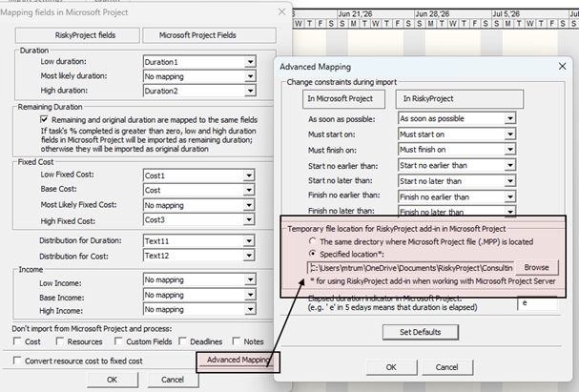Screen dimensions: 579x392
Task: Open the Base Income mapping dropdown
Action: coord(199,295)
